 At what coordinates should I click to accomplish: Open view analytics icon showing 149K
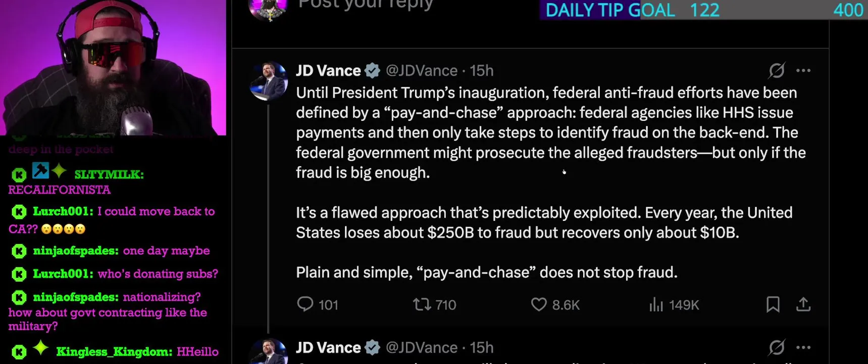[655, 304]
